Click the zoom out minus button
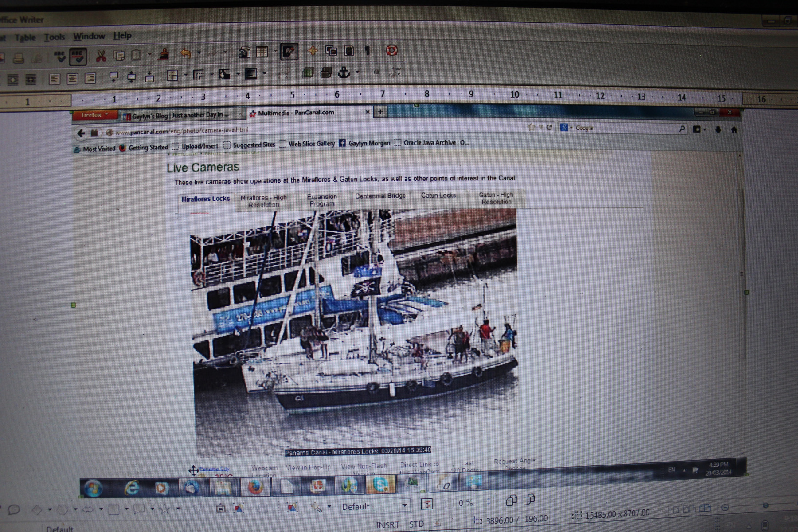The image size is (798, 532). pyautogui.click(x=725, y=508)
